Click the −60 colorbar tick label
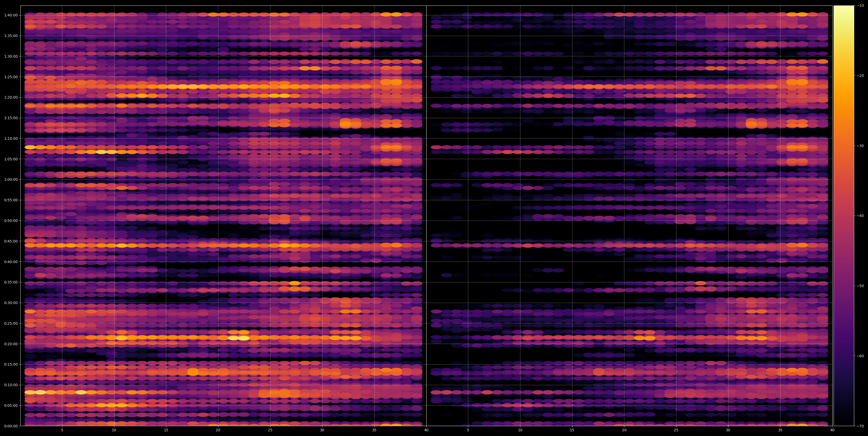This screenshot has height=436, width=868. [860, 356]
